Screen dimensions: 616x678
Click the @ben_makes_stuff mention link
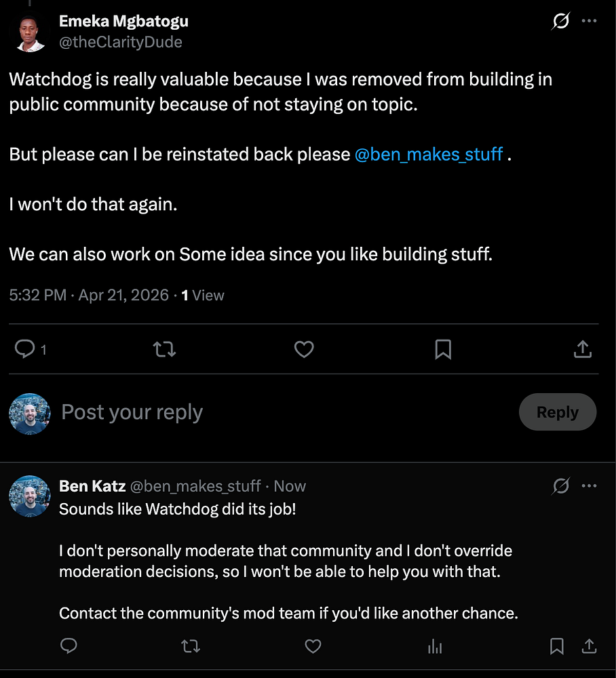coord(429,154)
